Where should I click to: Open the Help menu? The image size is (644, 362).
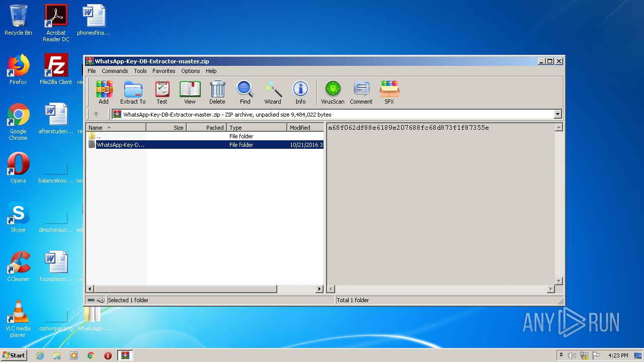click(x=211, y=71)
